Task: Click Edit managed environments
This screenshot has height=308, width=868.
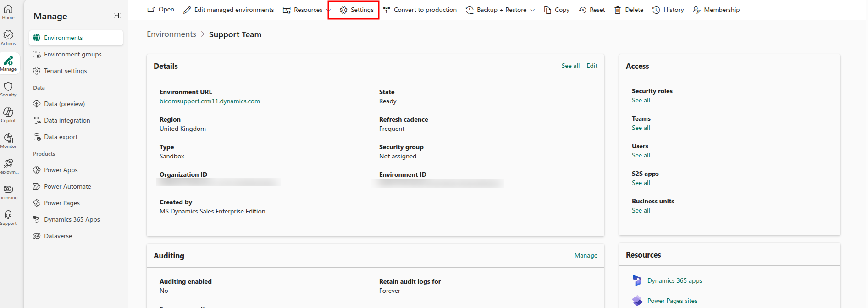Action: (x=228, y=10)
